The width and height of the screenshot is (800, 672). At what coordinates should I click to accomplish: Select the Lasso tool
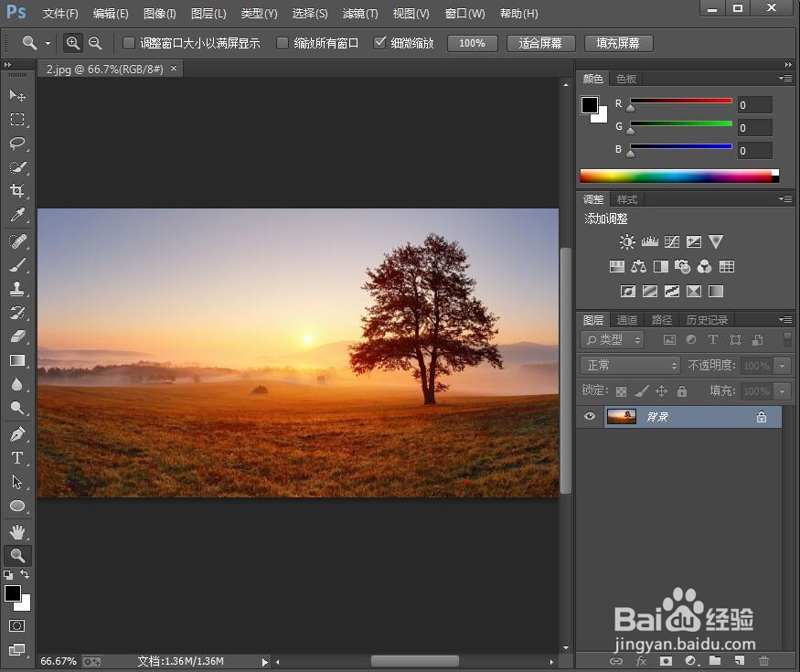(x=17, y=144)
